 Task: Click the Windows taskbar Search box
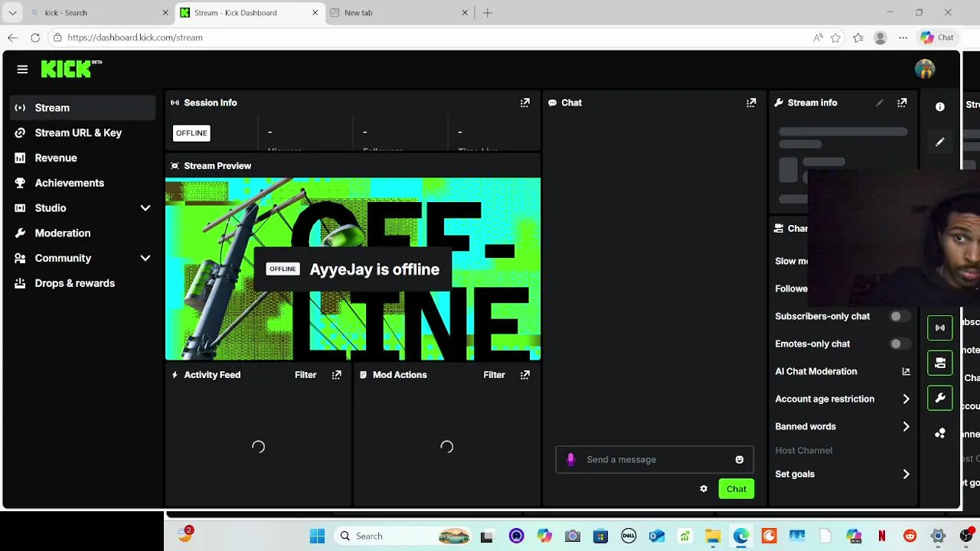pos(403,536)
